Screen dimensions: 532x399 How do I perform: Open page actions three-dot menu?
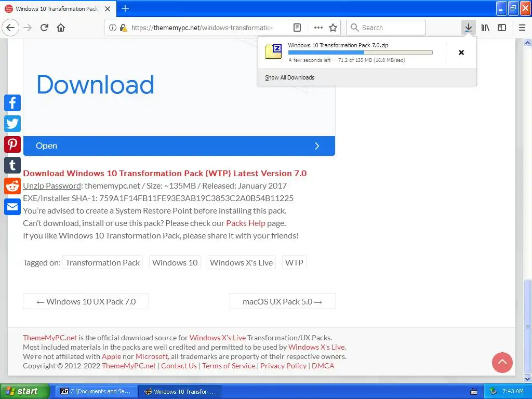[x=318, y=28]
